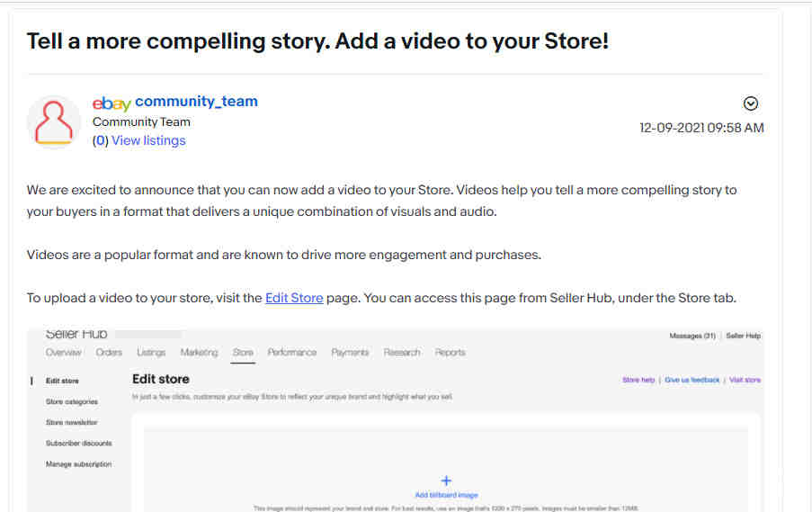Click Store help link
Screen dimensions: 812x512
[638, 380]
